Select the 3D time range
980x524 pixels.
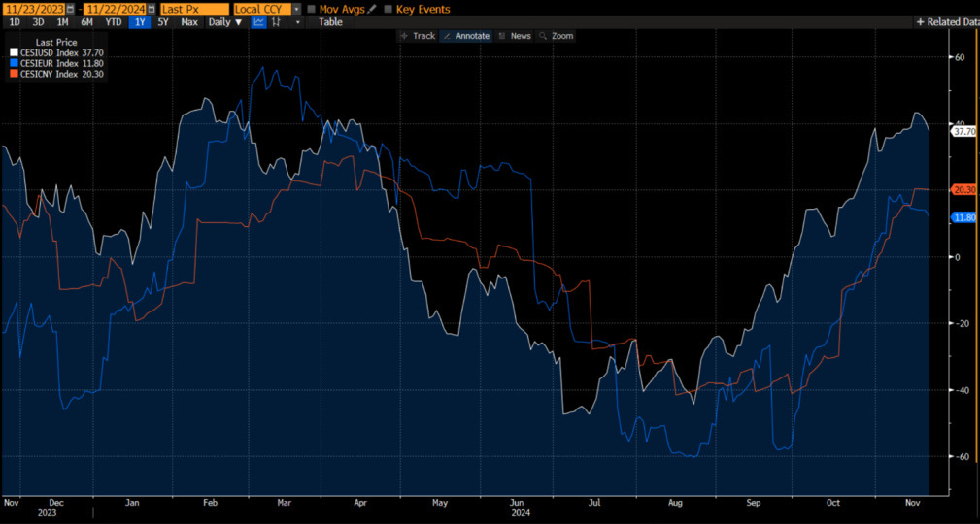[38, 22]
